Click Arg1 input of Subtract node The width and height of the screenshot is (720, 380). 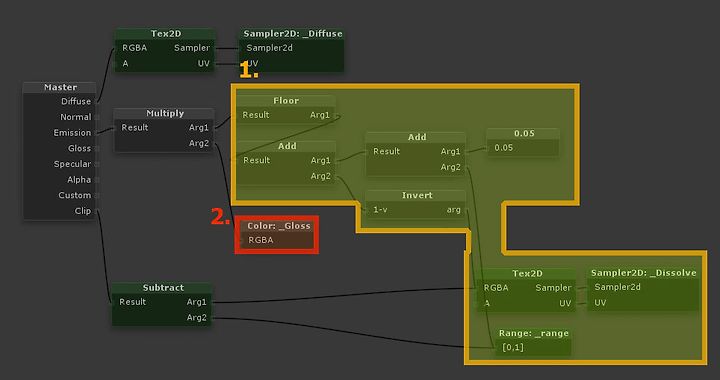click(197, 302)
